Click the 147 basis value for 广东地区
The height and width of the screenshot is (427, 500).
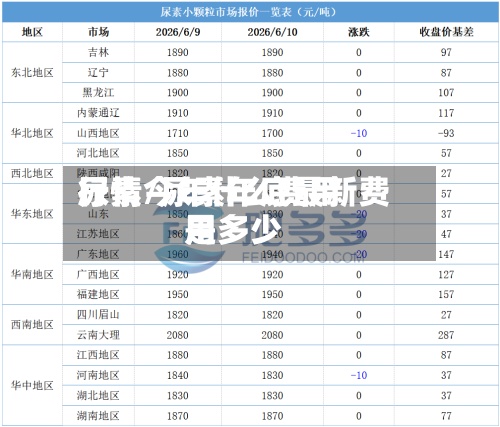(446, 255)
